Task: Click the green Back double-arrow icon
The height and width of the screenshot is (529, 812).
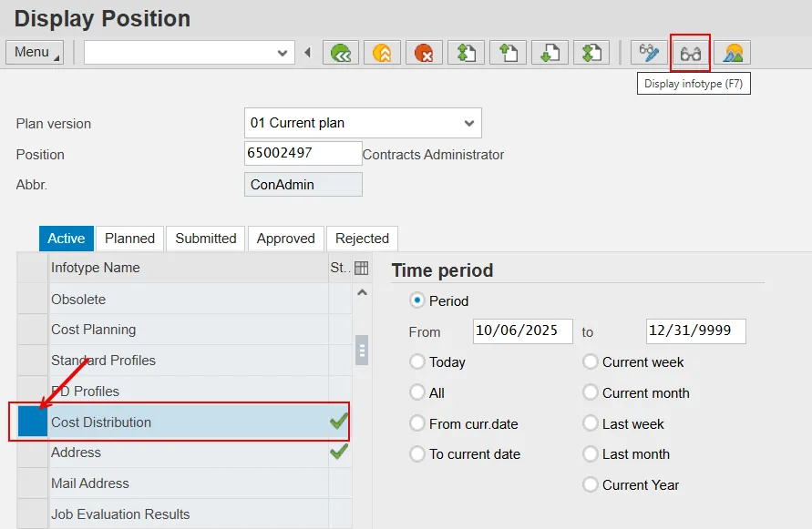Action: tap(341, 53)
